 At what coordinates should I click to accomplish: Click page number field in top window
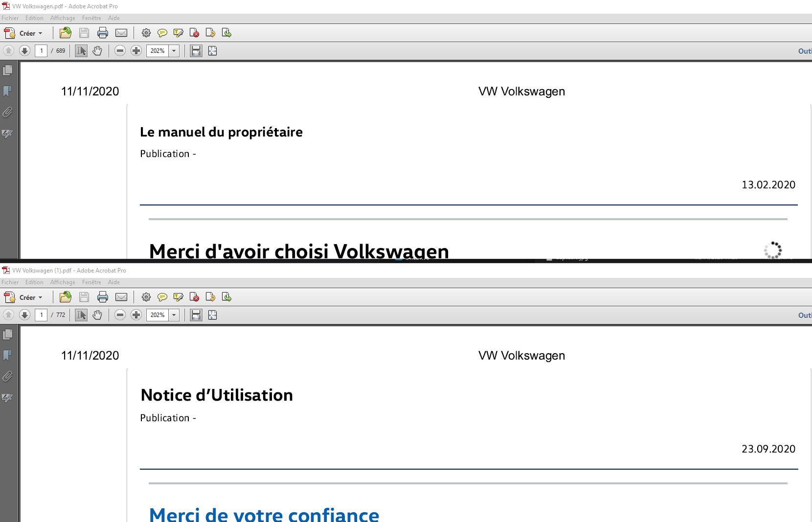click(x=41, y=51)
